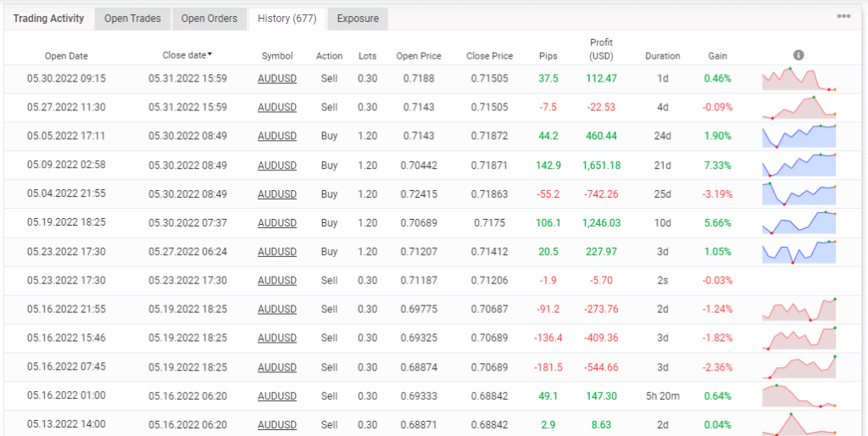Click the -181.5 pips value
This screenshot has height=436, width=868.
[x=548, y=366]
